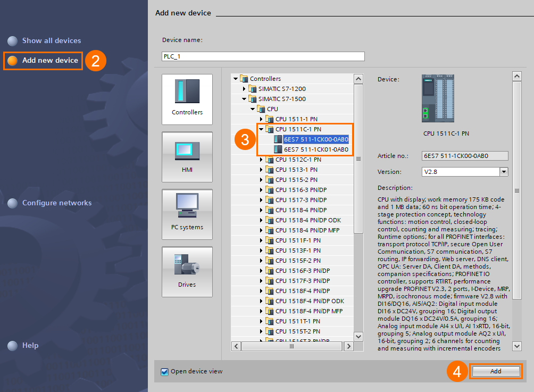Click the SIMATIC S7-1500 folder icon
Image resolution: width=534 pixels, height=392 pixels.
tap(252, 99)
